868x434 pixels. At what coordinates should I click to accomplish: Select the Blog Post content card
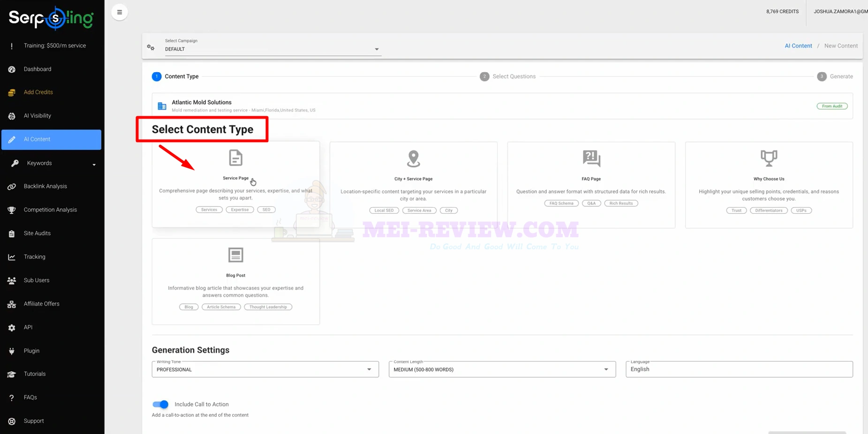(235, 281)
